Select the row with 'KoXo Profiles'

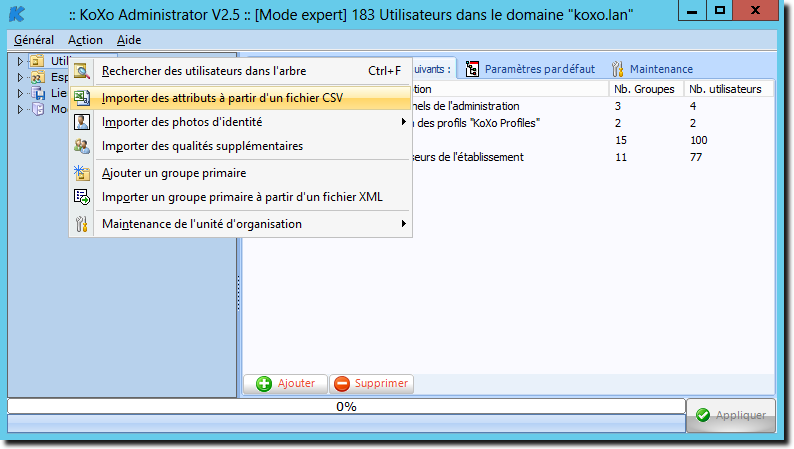[x=508, y=123]
